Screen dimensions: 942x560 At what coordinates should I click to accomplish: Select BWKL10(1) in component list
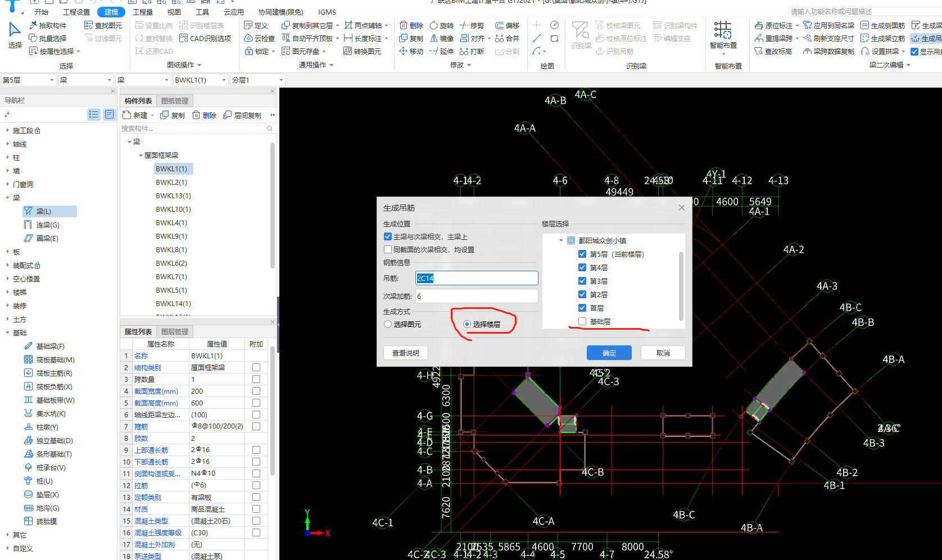coord(173,209)
